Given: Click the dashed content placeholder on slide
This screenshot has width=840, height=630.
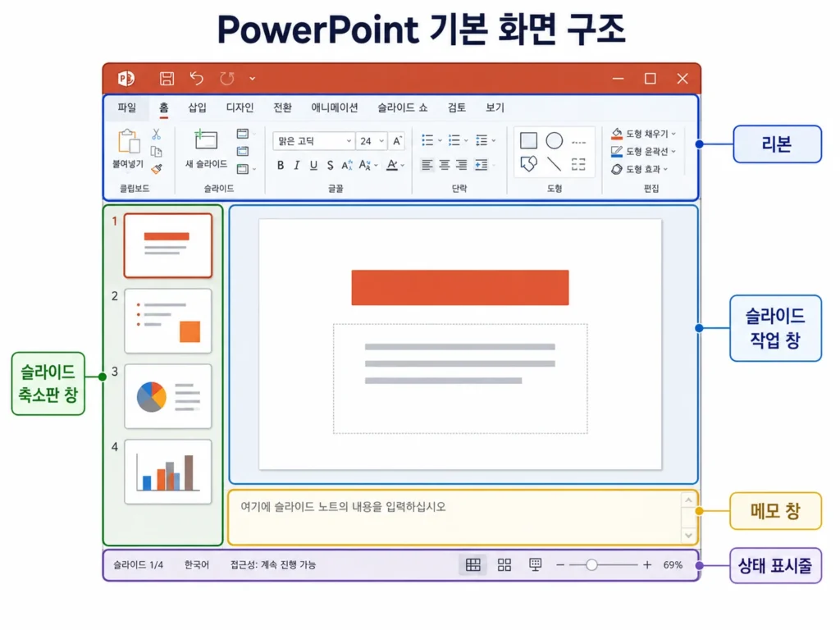Looking at the screenshot, I should pos(460,378).
